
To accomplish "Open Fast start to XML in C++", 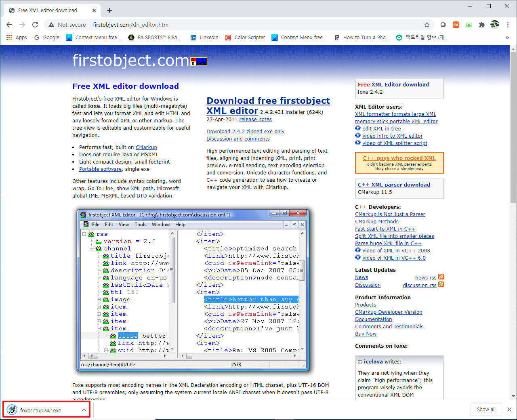I will click(x=385, y=229).
